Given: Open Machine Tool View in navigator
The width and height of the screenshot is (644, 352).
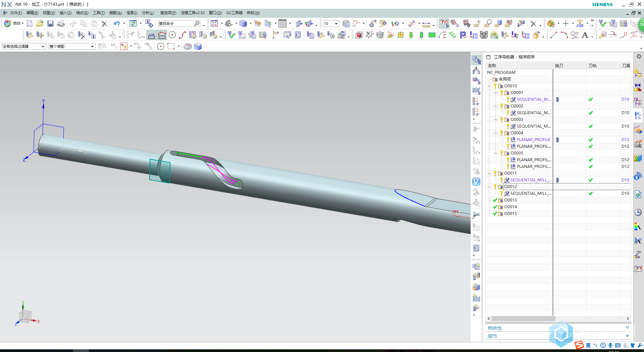Looking at the screenshot, I should point(476,71).
